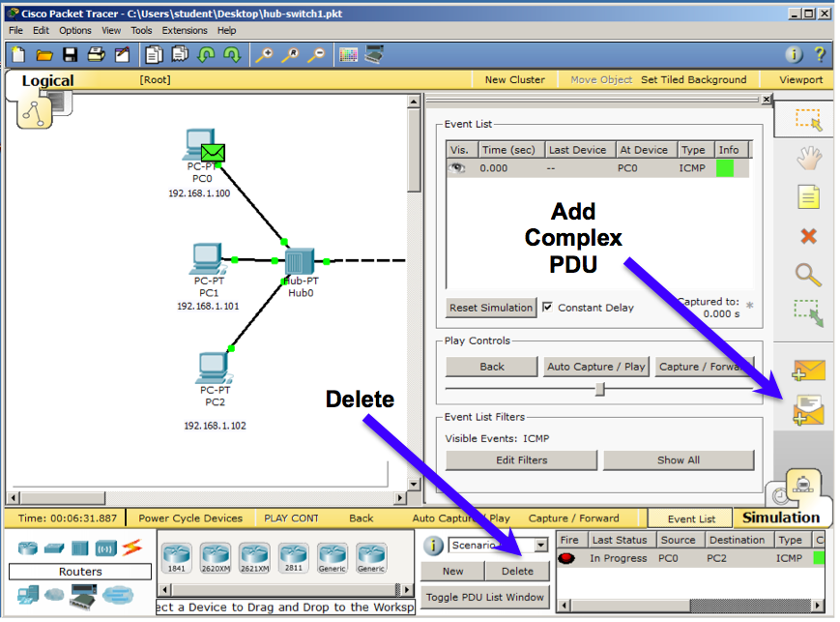840x622 pixels.
Task: Click the Network Information icon
Action: [x=794, y=54]
